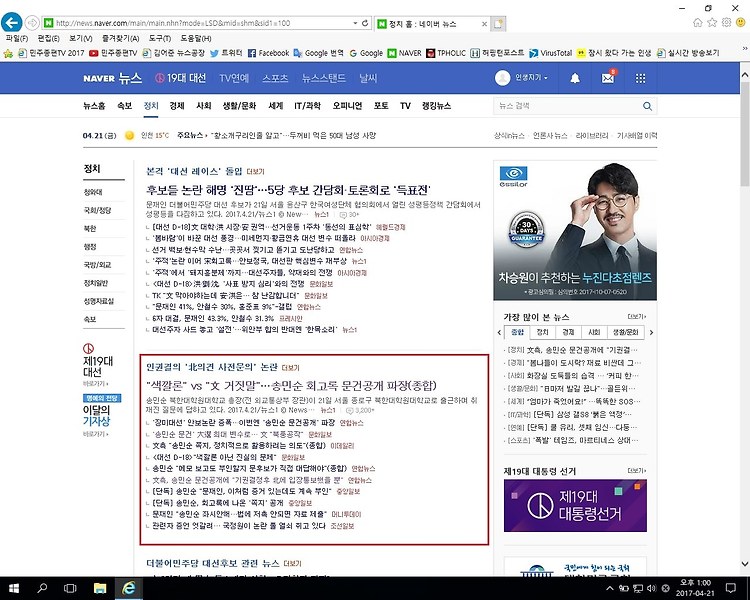
Task: Open the 민주종편TV 2017 bookmark
Action: (51, 53)
